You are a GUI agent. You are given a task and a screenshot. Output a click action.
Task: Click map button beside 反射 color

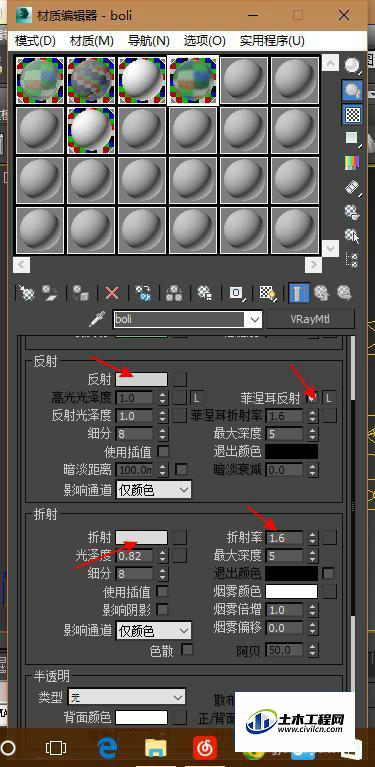[180, 379]
